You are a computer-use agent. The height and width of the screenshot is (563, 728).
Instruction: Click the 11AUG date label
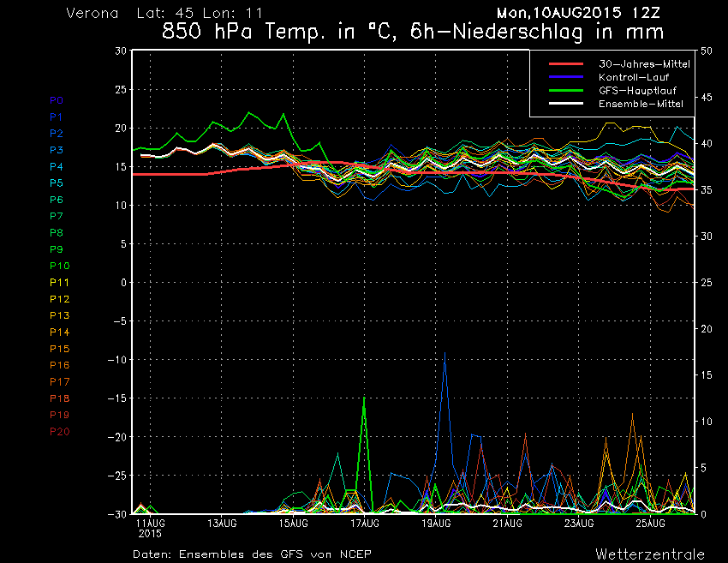pos(151,524)
